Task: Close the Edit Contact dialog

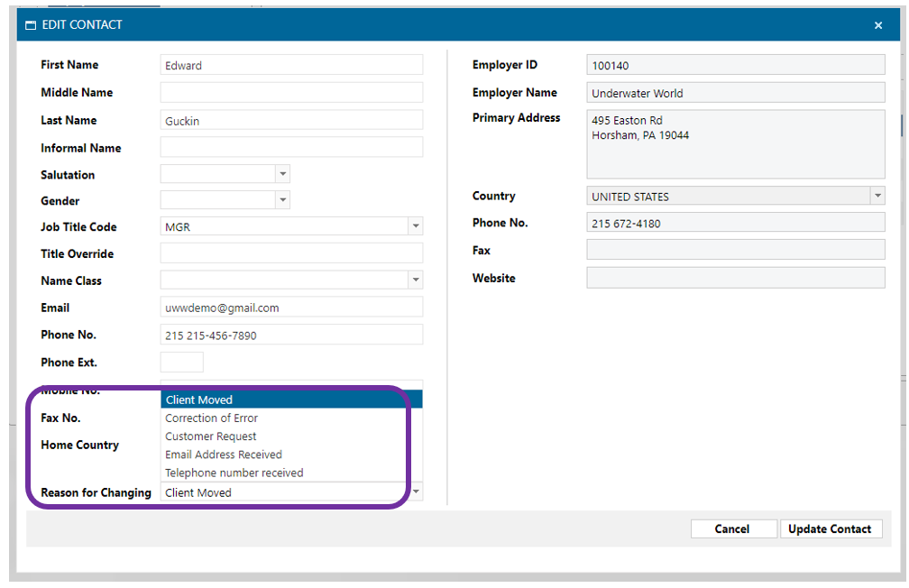Action: 877,25
